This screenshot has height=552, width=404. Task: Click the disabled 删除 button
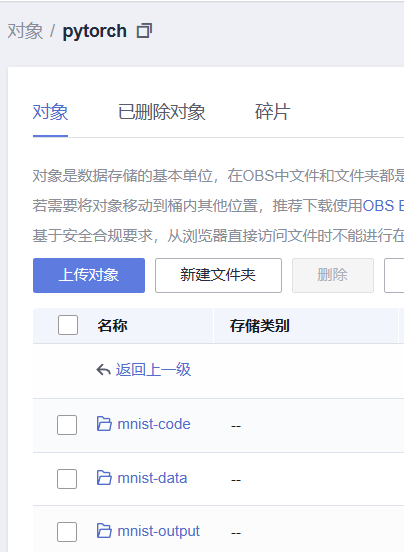[333, 275]
